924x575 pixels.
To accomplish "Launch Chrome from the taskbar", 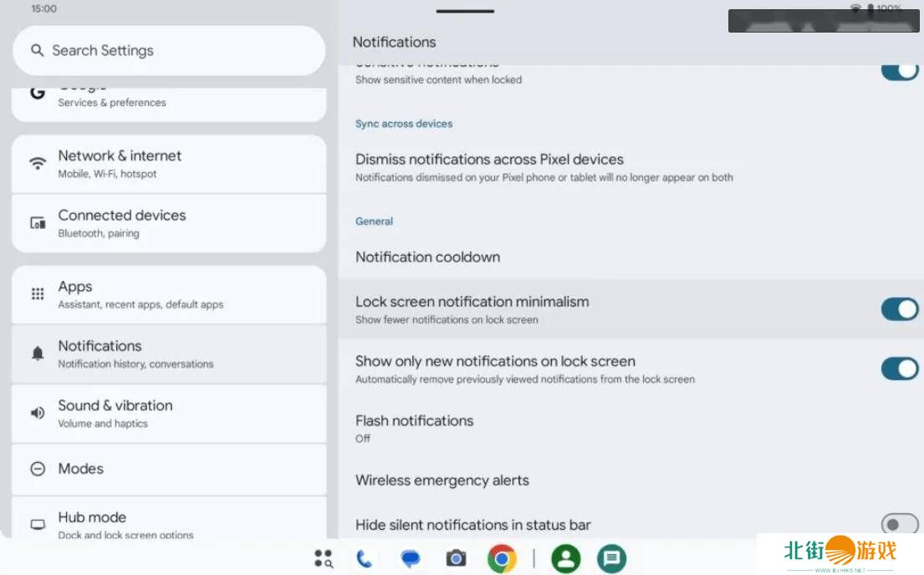I will [x=502, y=558].
